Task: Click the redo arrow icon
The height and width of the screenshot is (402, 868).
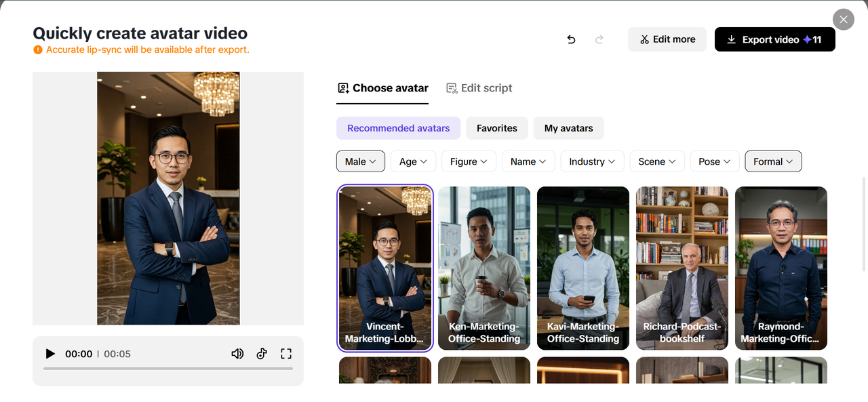Action: coord(599,39)
